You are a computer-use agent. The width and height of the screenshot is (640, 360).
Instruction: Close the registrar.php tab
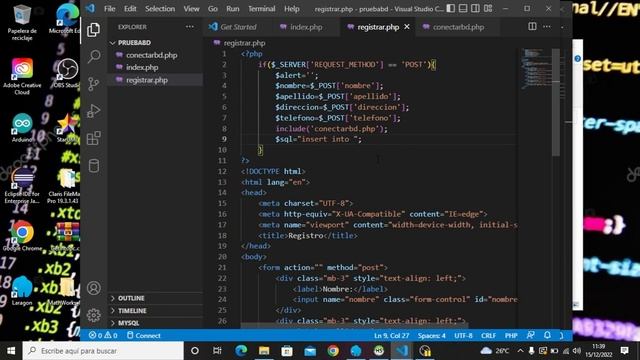pyautogui.click(x=407, y=27)
